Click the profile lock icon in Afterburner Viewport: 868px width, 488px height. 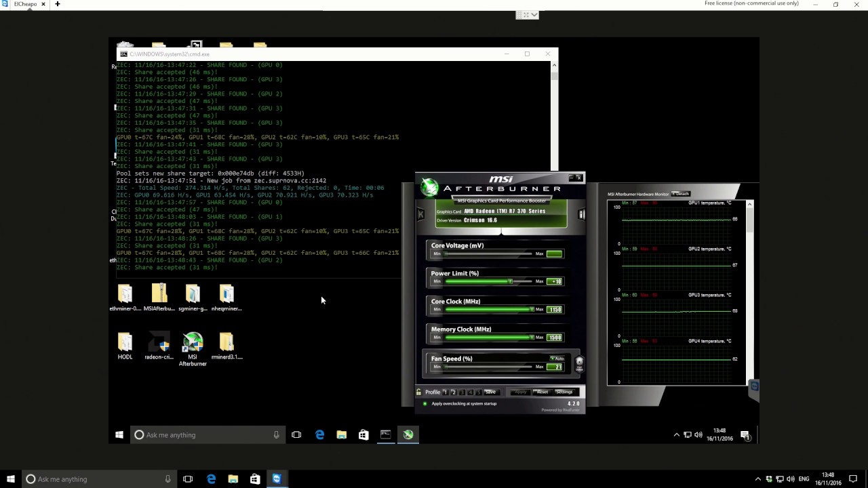pyautogui.click(x=419, y=392)
